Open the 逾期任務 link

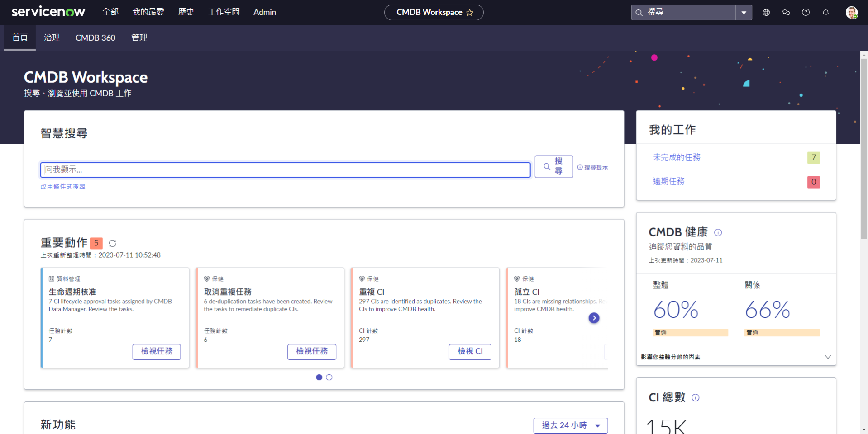click(668, 181)
